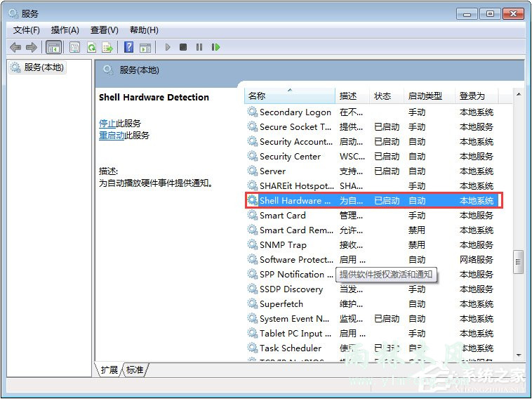The image size is (532, 399).
Task: Select the Server service row
Action: coord(371,171)
